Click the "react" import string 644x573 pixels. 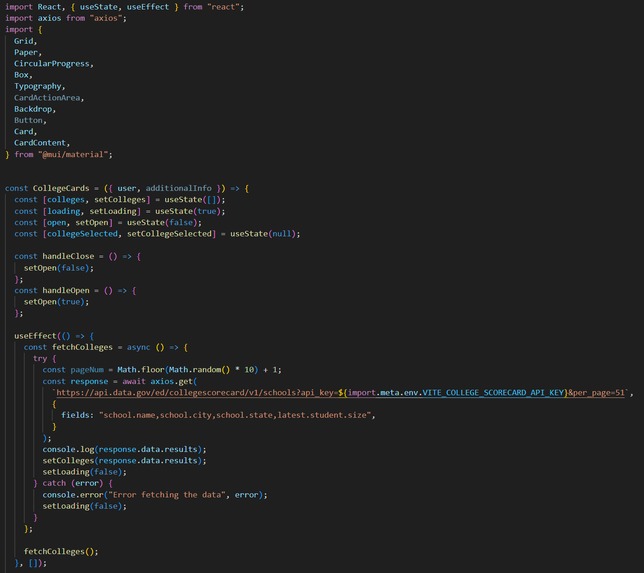pyautogui.click(x=223, y=7)
